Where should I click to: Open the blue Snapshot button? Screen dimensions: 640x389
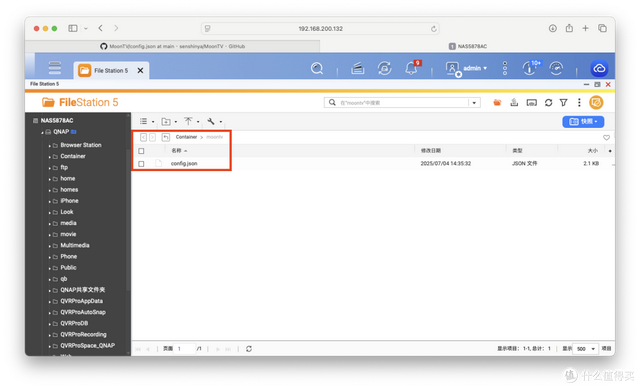point(583,122)
